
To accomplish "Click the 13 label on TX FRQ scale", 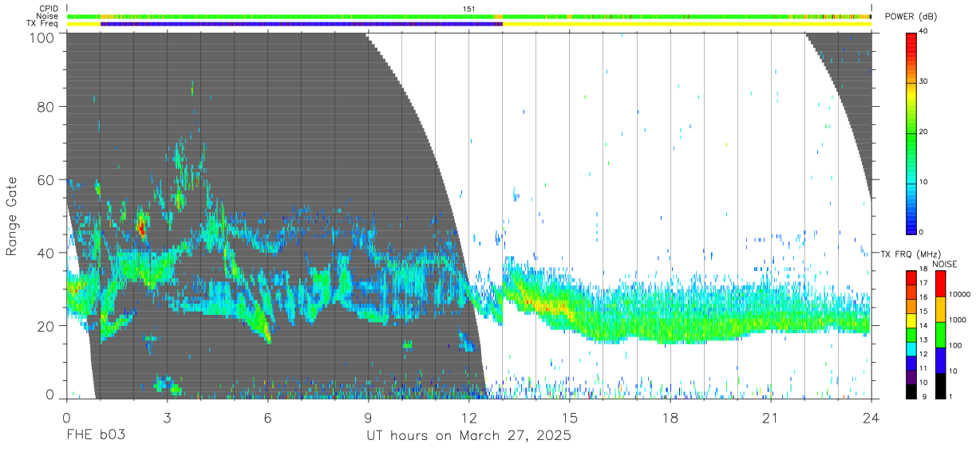I will (924, 340).
